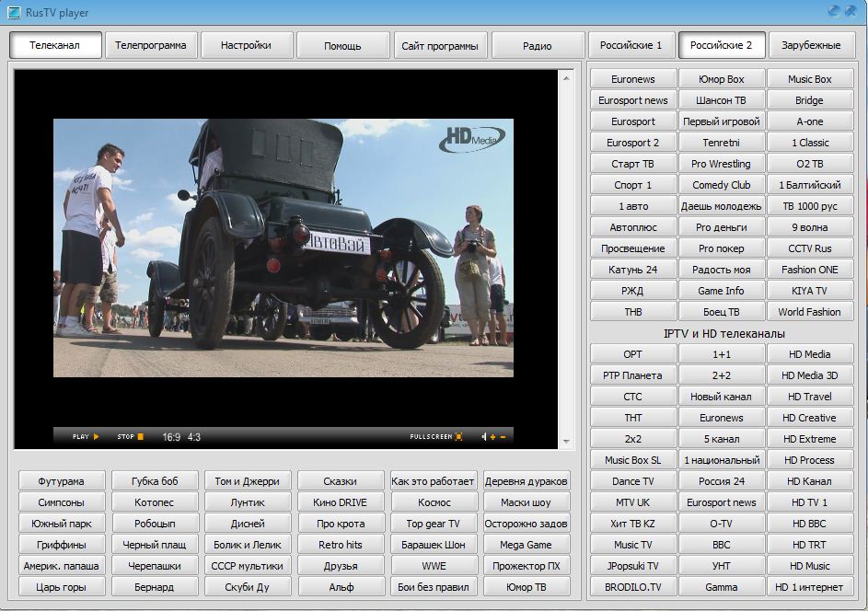Tune to the HD Media channel
Screen dimensions: 868x611
pyautogui.click(x=810, y=354)
